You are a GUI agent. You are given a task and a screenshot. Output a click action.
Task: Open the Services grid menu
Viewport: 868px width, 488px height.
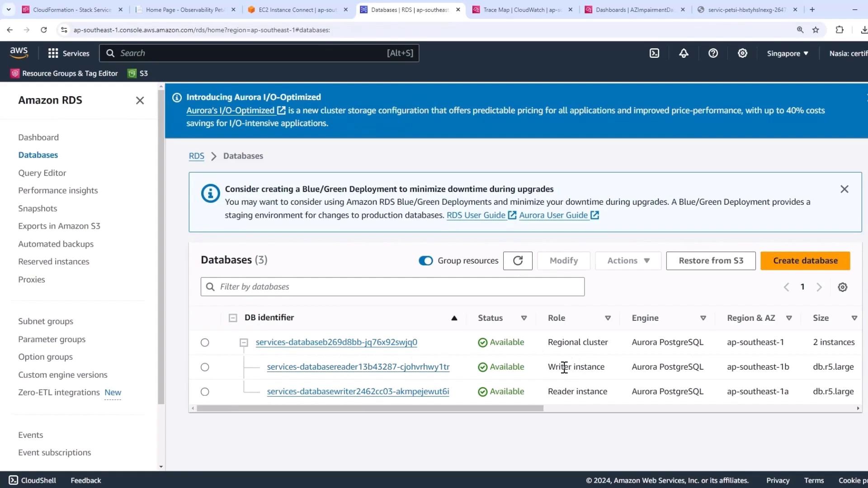pos(69,53)
